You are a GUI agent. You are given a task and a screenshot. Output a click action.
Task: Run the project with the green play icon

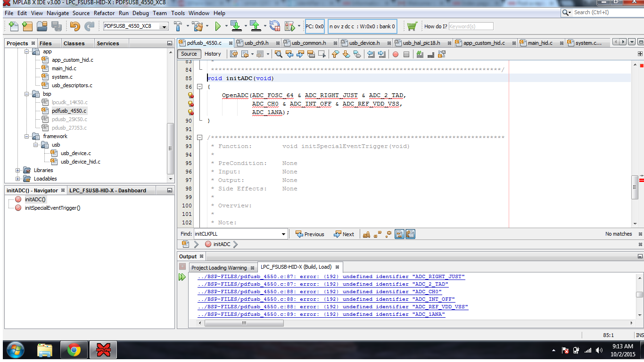(218, 26)
